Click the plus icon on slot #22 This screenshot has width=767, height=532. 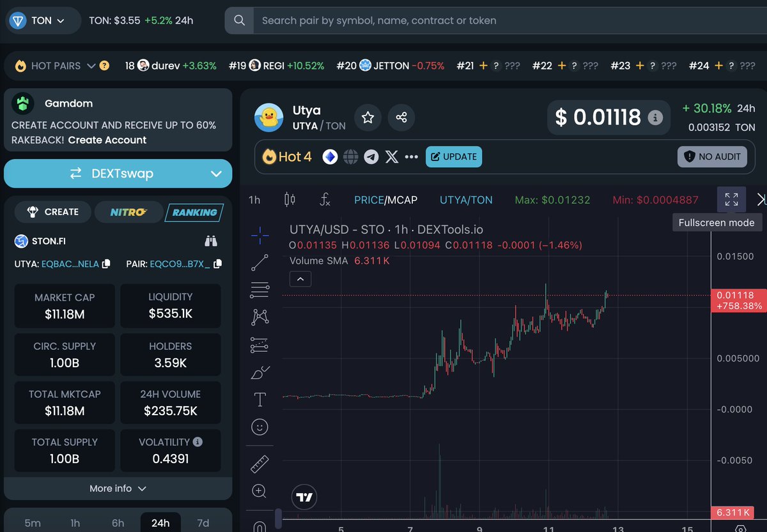tap(562, 66)
